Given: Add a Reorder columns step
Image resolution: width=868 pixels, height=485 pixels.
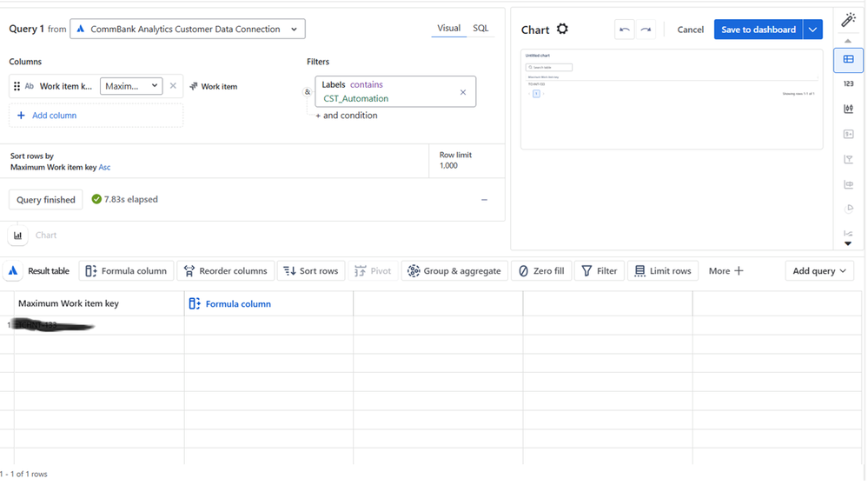Looking at the screenshot, I should pos(225,270).
